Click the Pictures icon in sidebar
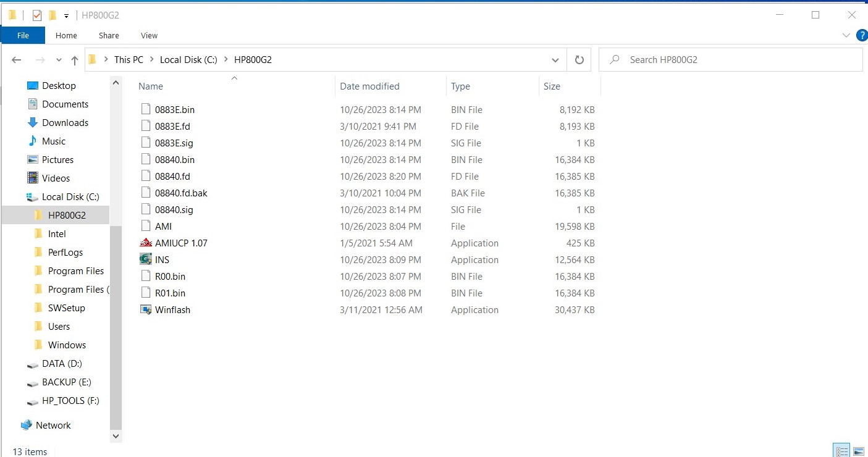The width and height of the screenshot is (868, 457). (33, 159)
